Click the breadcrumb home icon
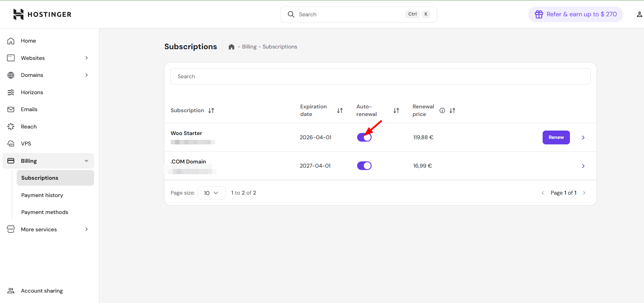This screenshot has height=303, width=644. coord(232,47)
